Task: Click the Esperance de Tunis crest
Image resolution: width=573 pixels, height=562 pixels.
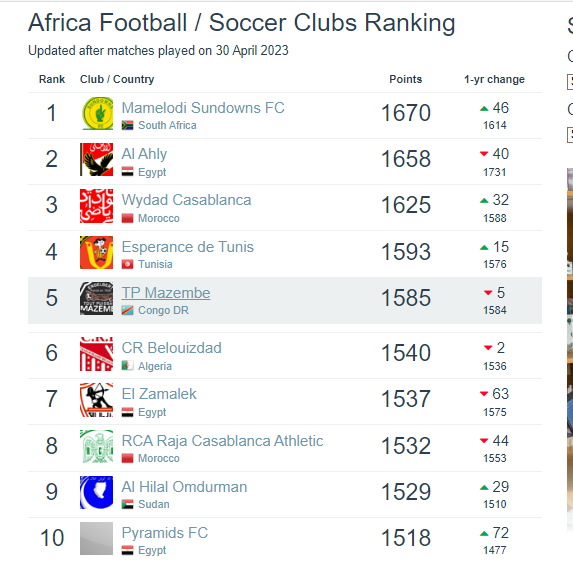Action: (96, 252)
